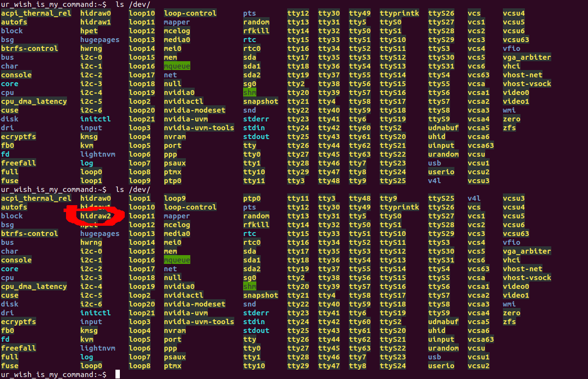The height and width of the screenshot is (379, 588).
Task: Select 'btrfs-control' in the first ls listing
Action: coord(29,48)
